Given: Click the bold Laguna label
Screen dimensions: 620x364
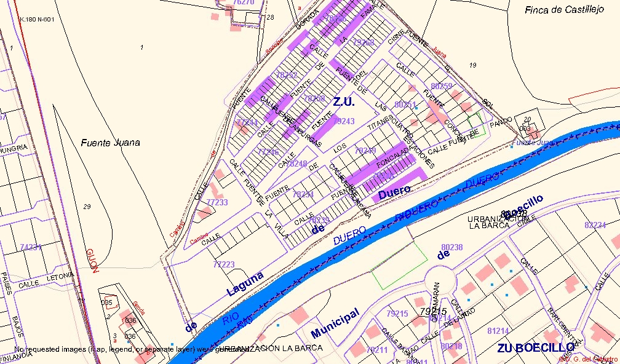Looking at the screenshot, I should [245, 283].
